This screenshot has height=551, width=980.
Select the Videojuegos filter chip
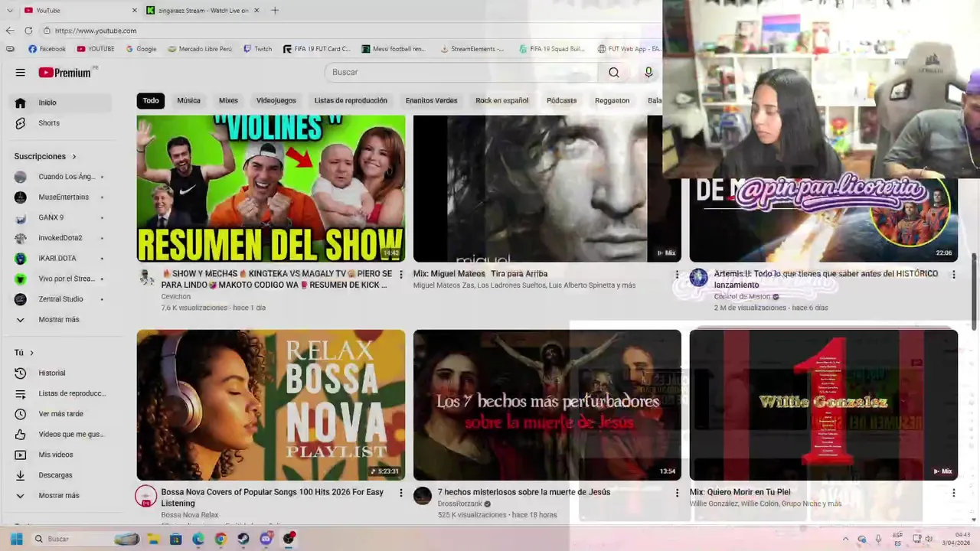tap(276, 100)
